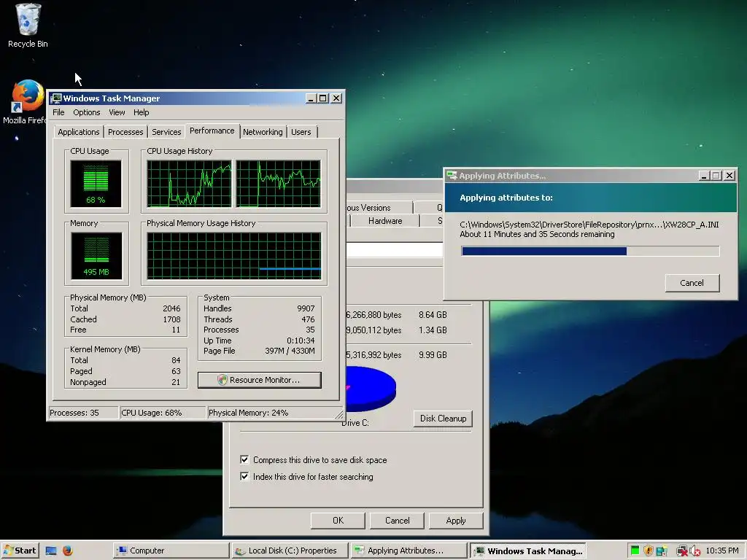Viewport: 747px width, 560px height.
Task: Click the Memory 495 MB meter
Action: pos(96,256)
